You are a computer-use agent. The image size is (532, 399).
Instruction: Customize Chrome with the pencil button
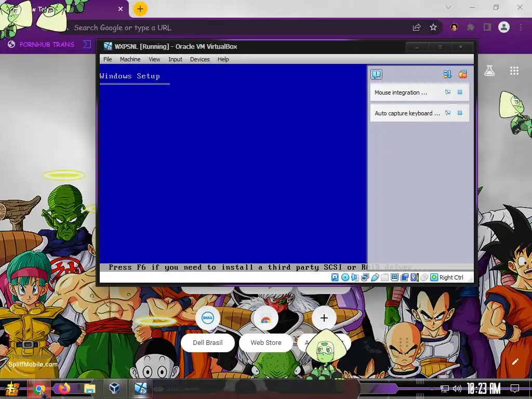(515, 362)
